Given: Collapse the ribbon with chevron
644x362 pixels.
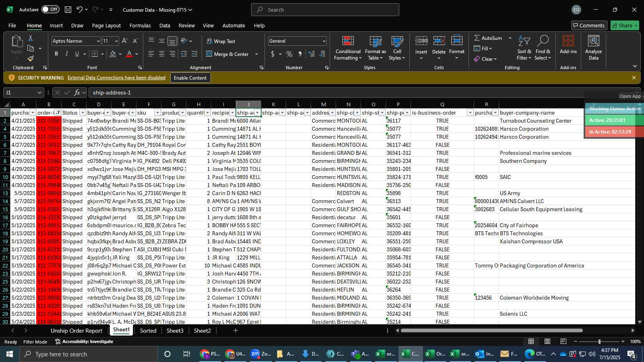Looking at the screenshot, I should click(x=635, y=66).
